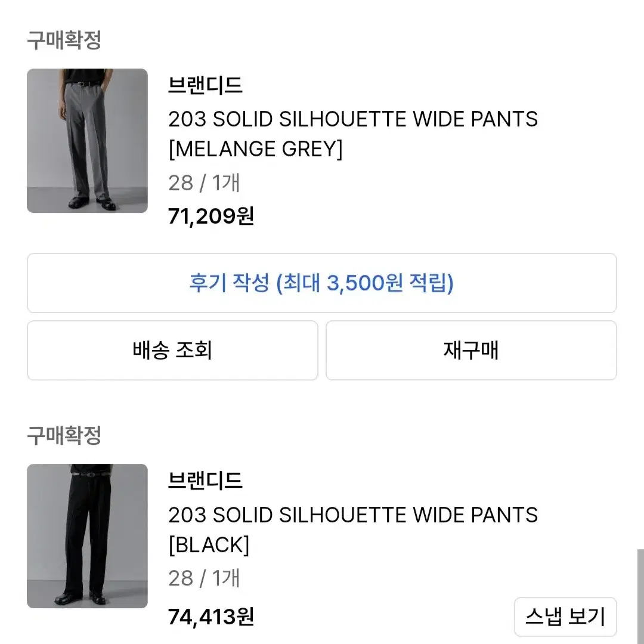This screenshot has height=644, width=644.
Task: Tap the 재구매 repurchase button
Action: [471, 351]
